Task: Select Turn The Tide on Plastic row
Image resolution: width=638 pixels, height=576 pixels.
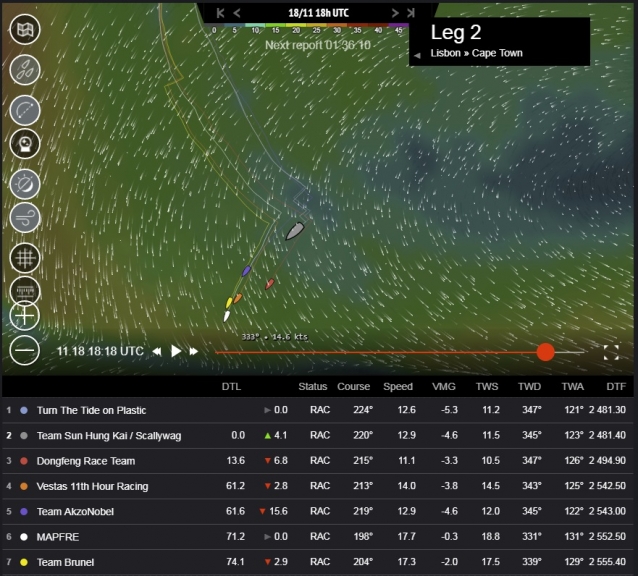Action: (318, 410)
